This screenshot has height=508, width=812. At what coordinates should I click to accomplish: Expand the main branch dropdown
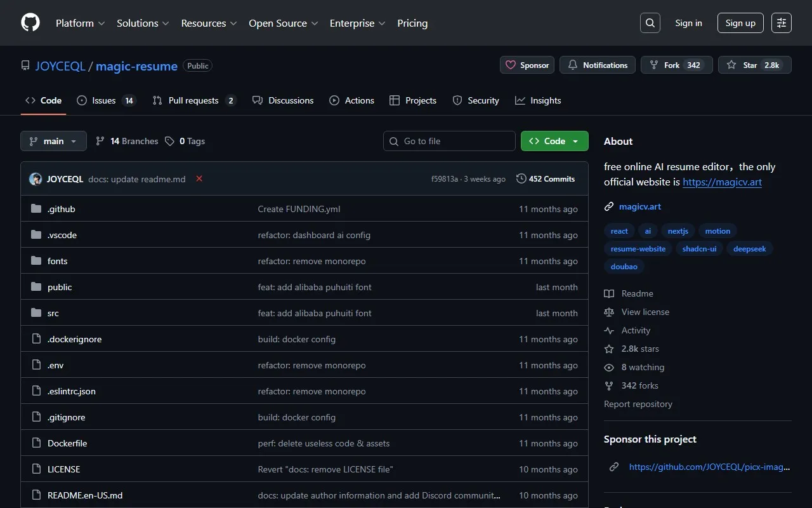point(53,141)
